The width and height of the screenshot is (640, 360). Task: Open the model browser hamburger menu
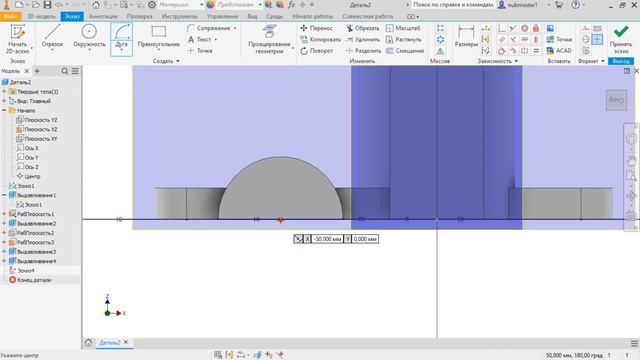pyautogui.click(x=75, y=71)
